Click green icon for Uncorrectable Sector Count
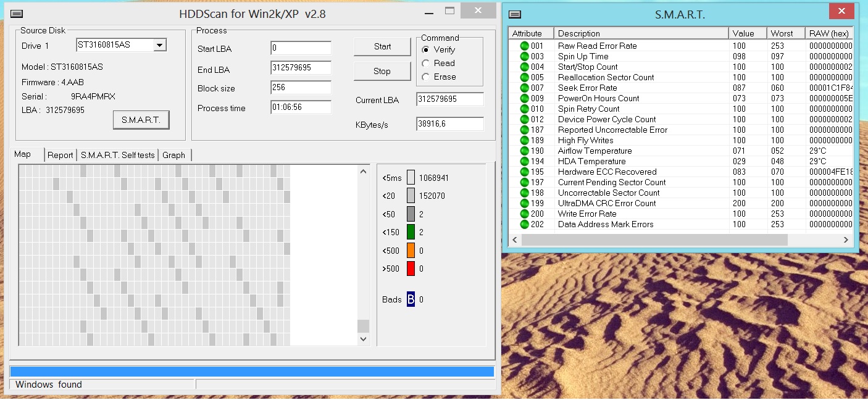 point(524,193)
